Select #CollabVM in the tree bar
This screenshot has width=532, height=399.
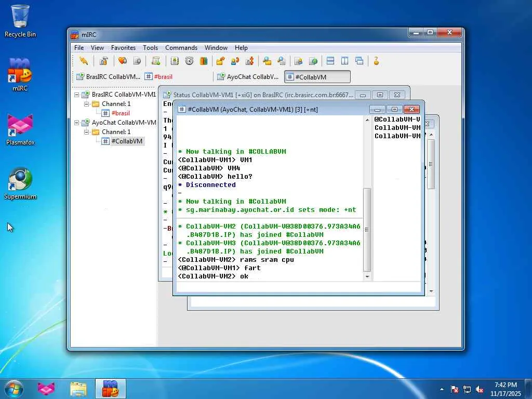[x=127, y=141]
